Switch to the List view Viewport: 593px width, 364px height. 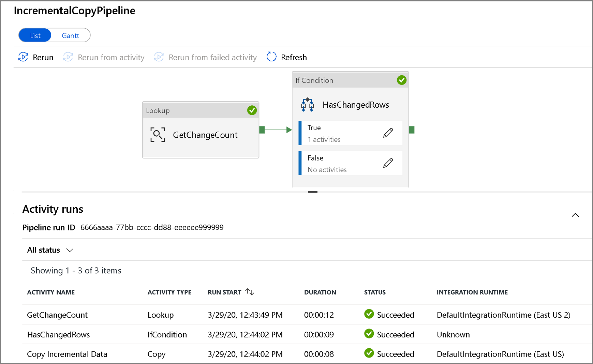(x=35, y=35)
